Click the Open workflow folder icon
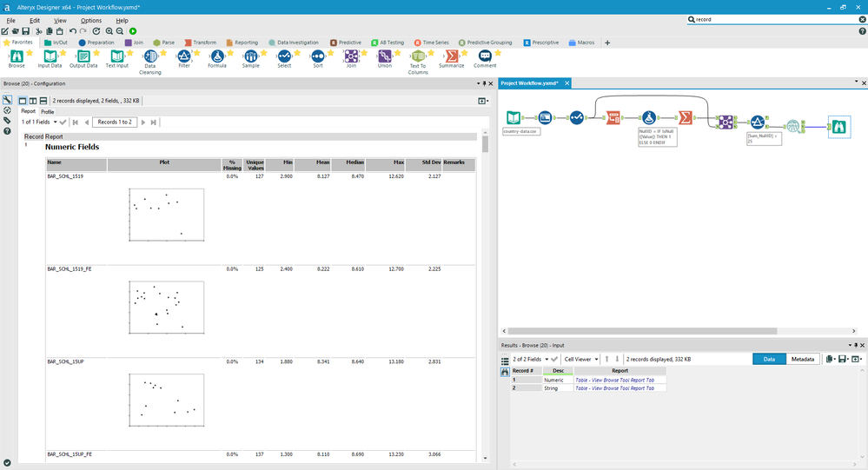868x470 pixels. point(15,31)
